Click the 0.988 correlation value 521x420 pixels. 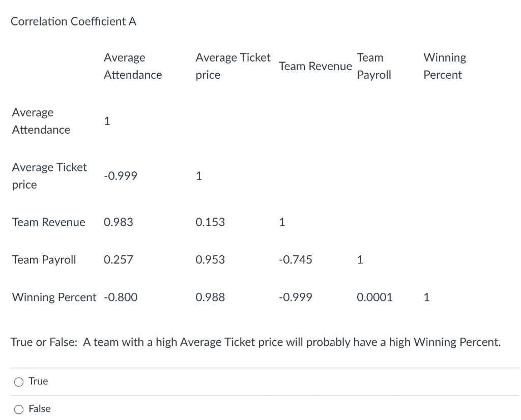point(210,297)
